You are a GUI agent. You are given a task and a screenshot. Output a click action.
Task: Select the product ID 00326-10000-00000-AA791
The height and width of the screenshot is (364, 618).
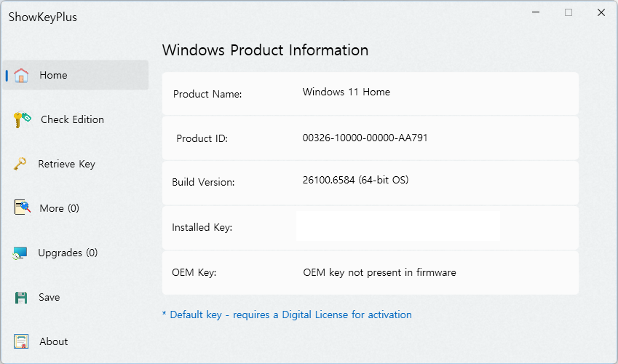(x=365, y=138)
